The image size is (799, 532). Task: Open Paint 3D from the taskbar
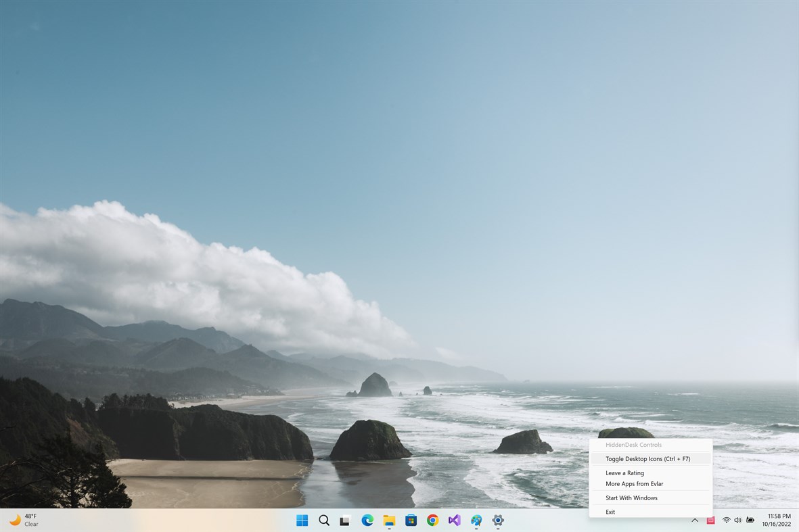476,521
